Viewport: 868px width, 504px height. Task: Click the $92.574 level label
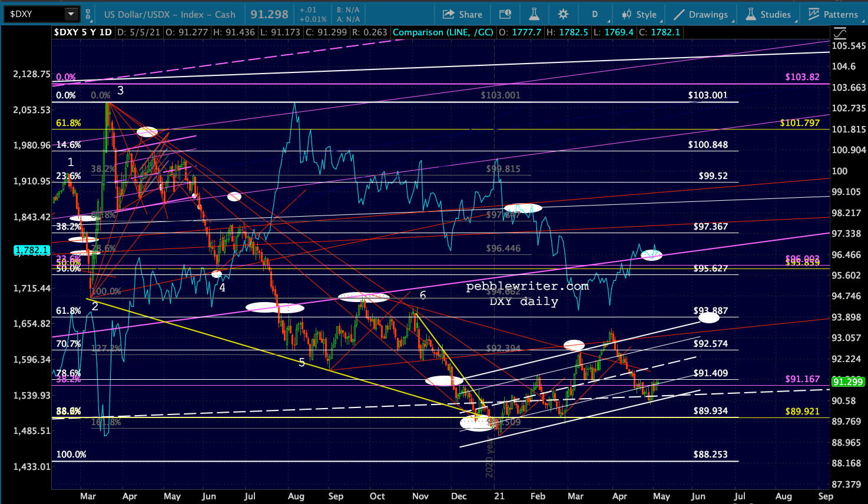711,344
